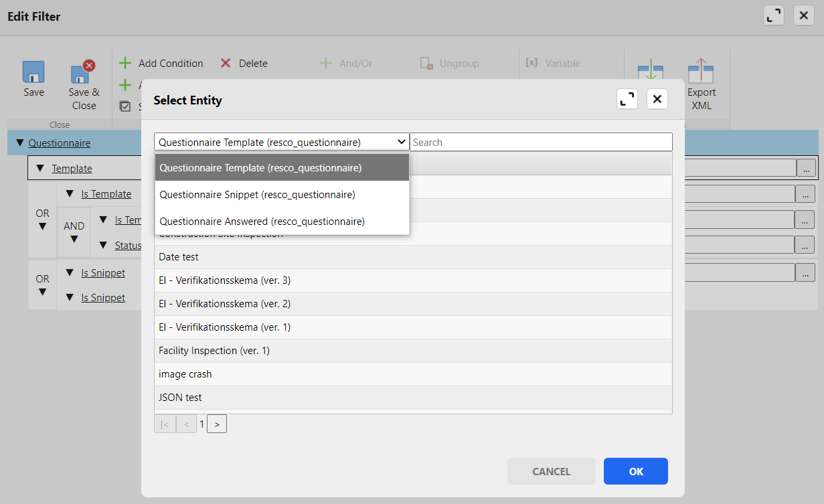The image size is (824, 504).
Task: Choose Questionnaire Template option in dropdown
Action: point(260,168)
